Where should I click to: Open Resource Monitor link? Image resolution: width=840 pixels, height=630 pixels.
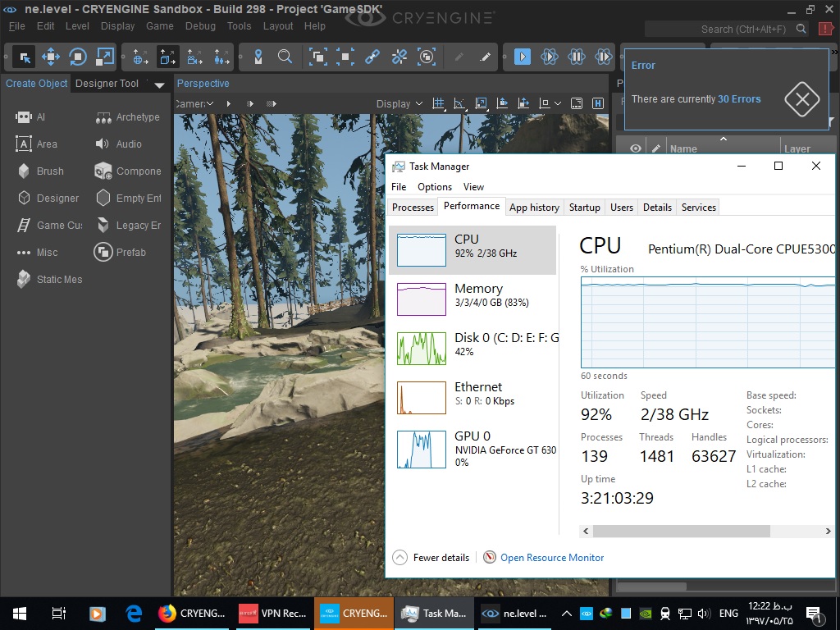coord(552,558)
